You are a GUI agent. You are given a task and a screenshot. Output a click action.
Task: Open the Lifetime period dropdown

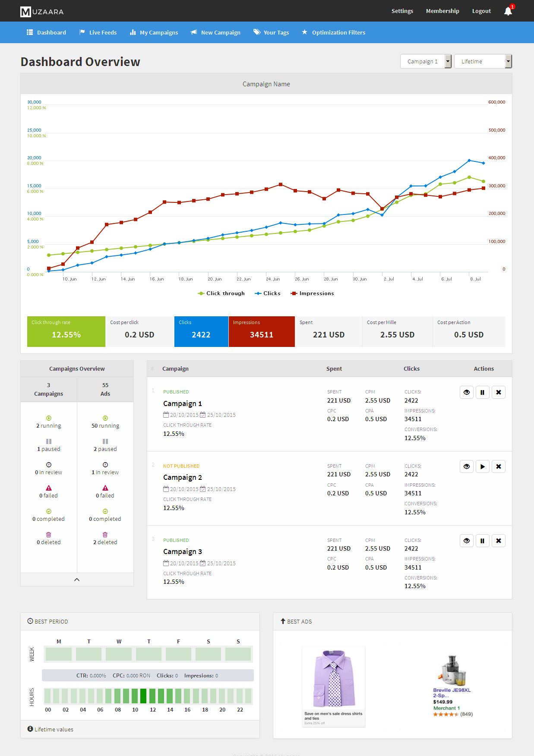click(x=483, y=61)
